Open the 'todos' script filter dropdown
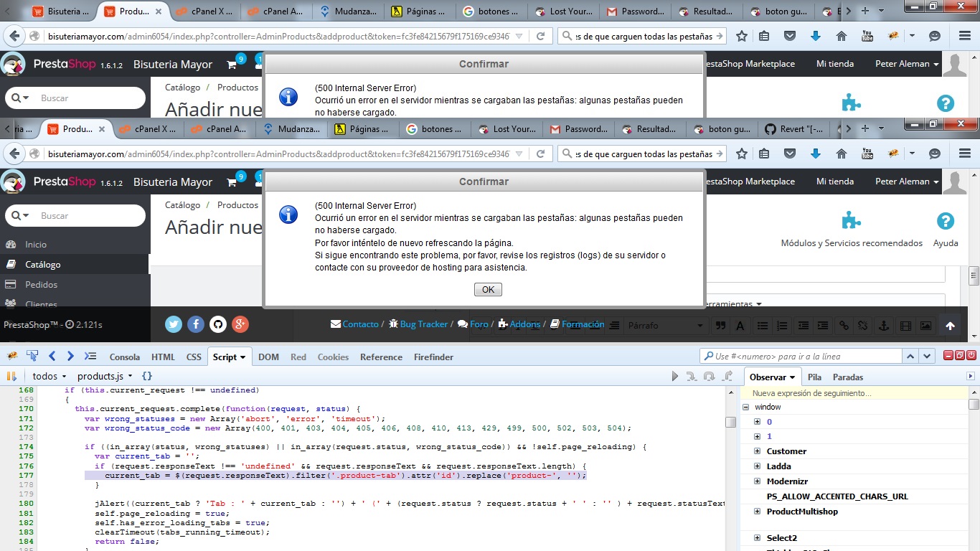 pyautogui.click(x=49, y=376)
